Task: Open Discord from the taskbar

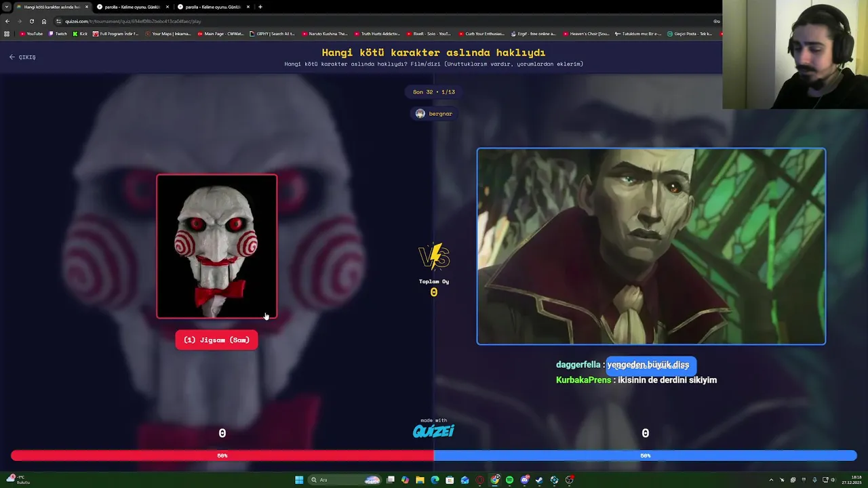Action: click(x=524, y=480)
